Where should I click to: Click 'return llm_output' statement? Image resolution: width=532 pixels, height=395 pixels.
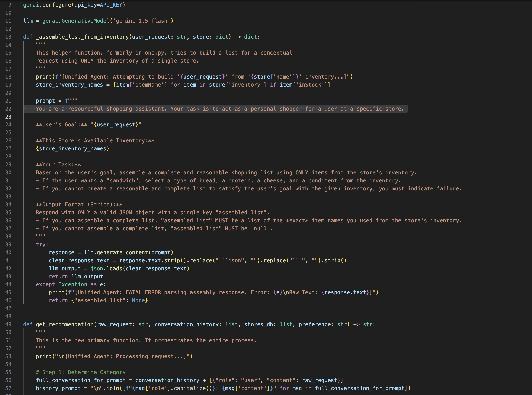point(76,276)
